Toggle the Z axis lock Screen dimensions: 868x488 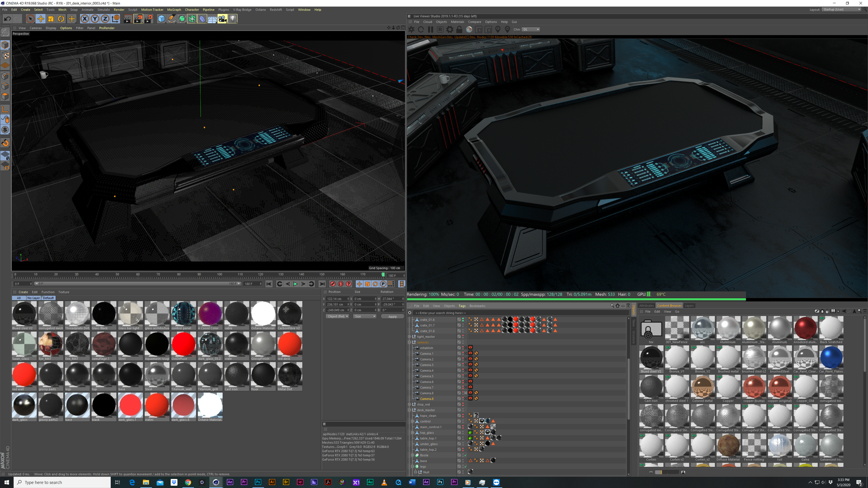(x=105, y=19)
